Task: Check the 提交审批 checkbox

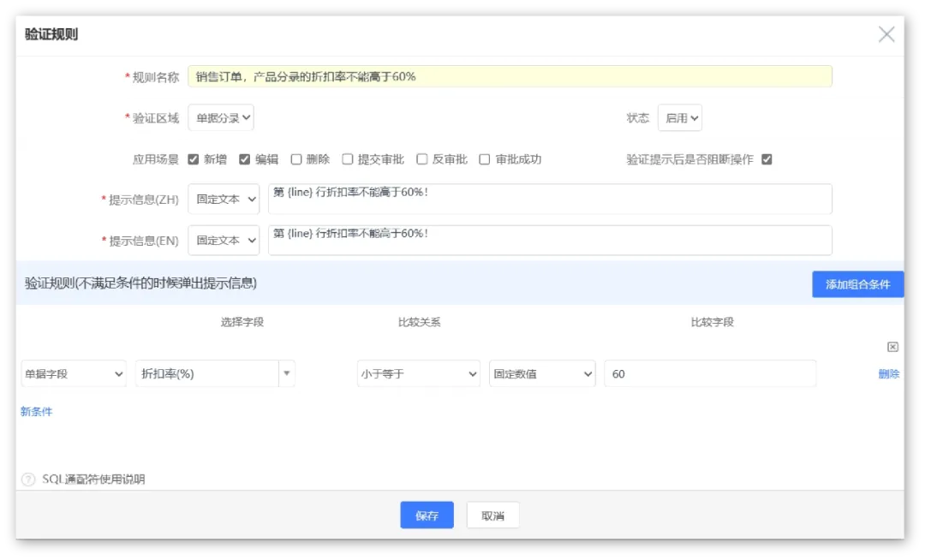Action: click(x=348, y=159)
